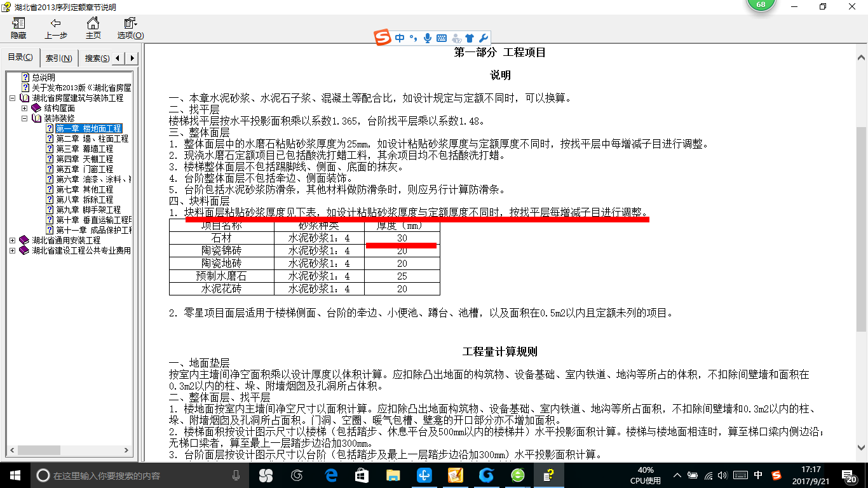This screenshot has height=488, width=868.
Task: Open the 总说明 topic
Action: tap(44, 78)
